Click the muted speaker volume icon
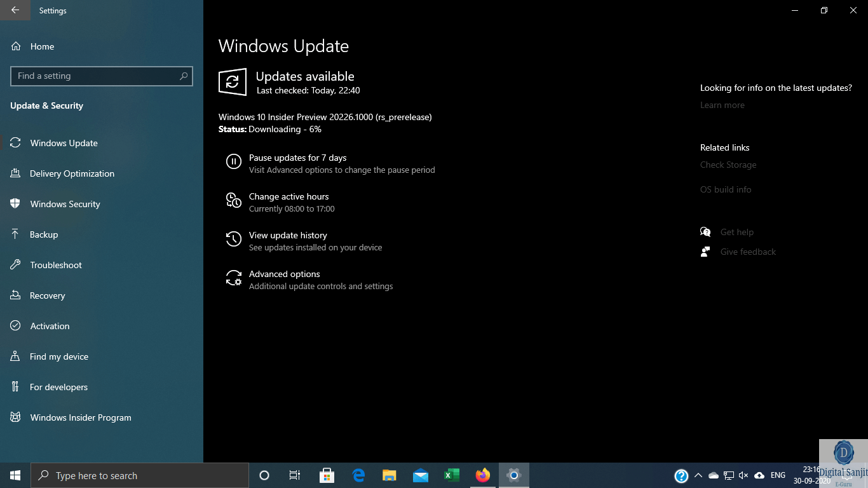The image size is (868, 488). tap(744, 475)
